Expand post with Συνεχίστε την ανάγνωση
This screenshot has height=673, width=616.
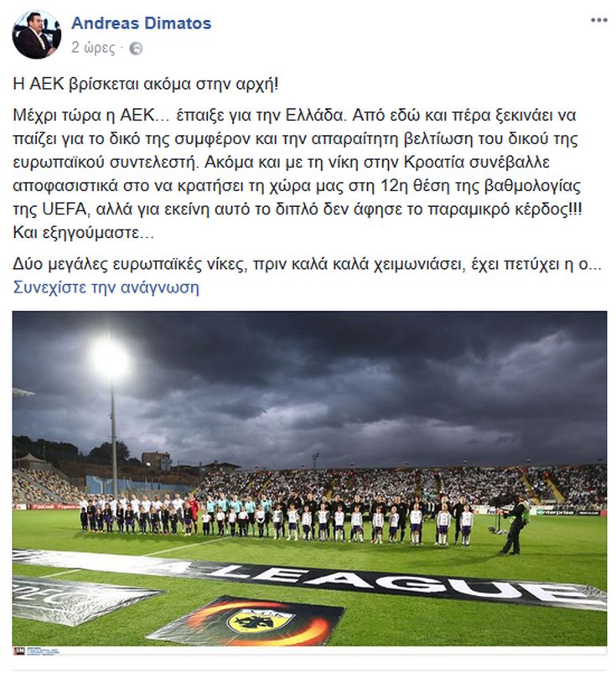tap(106, 287)
